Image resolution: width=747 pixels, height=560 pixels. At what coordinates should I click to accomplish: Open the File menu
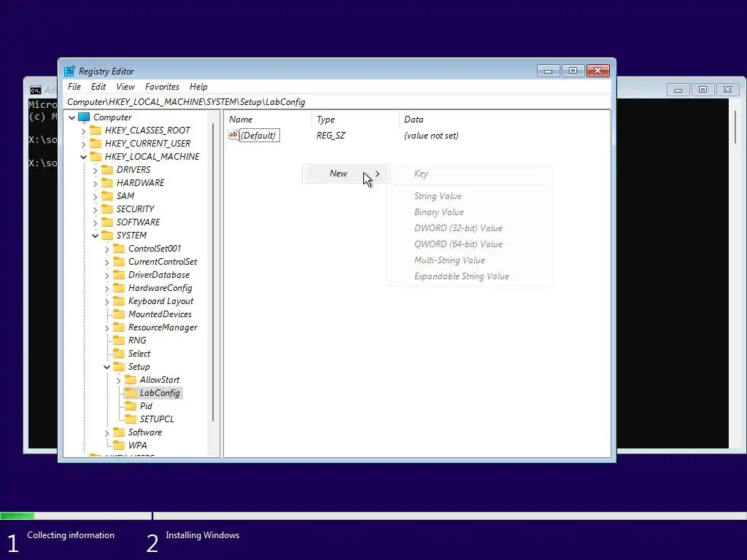tap(74, 87)
